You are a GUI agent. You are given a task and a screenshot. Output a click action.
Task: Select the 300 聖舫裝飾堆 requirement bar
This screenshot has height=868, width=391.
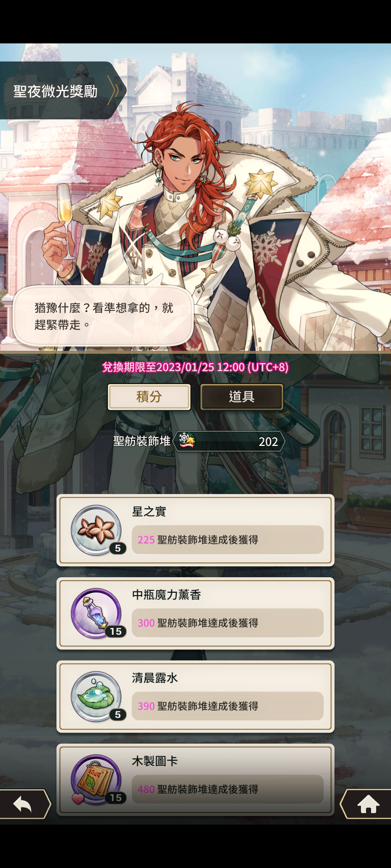point(227,623)
